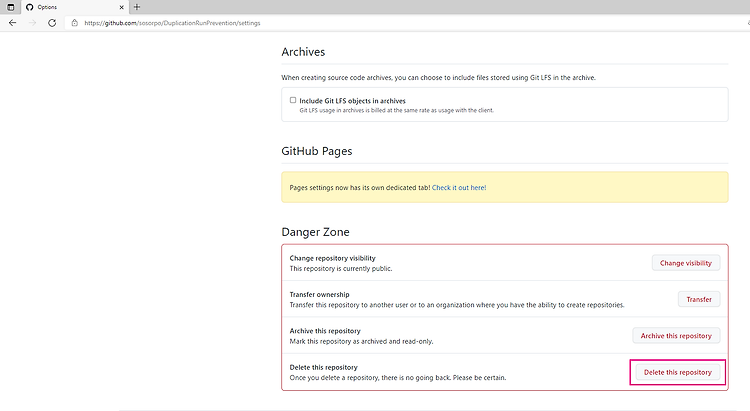Click the browser back arrow
Image resolution: width=750 pixels, height=411 pixels.
pyautogui.click(x=12, y=22)
